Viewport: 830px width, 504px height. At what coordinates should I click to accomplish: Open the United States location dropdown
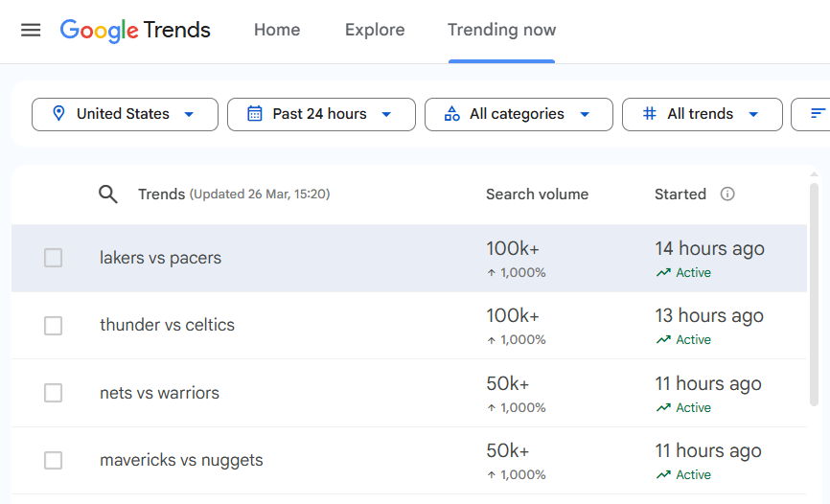coord(125,114)
